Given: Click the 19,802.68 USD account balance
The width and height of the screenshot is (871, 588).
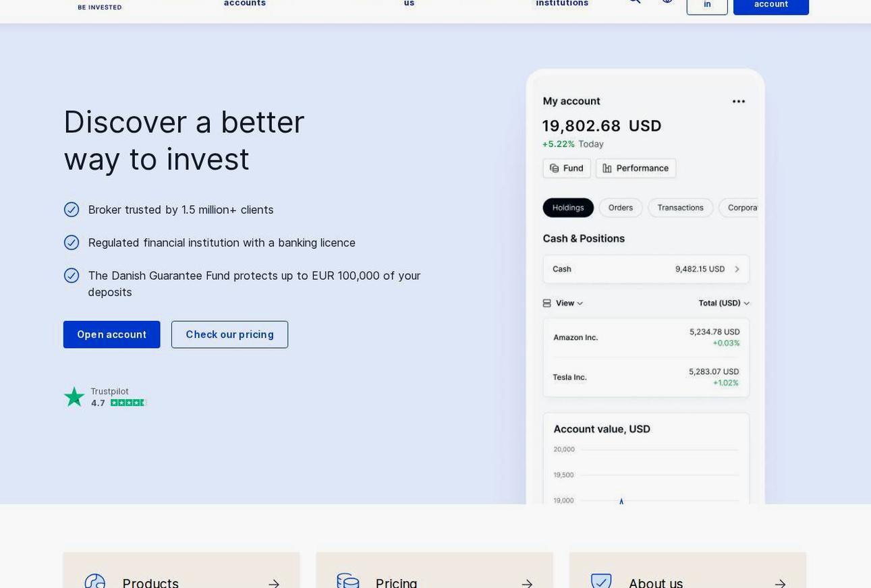Looking at the screenshot, I should point(602,126).
